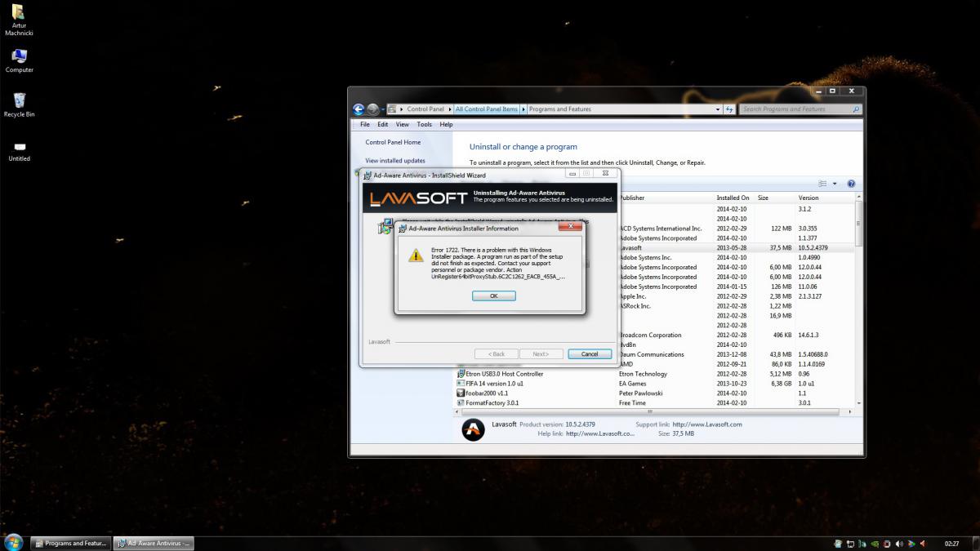Screen dimensions: 980x551
Task: Close the Installer Information error dialog
Action: [x=569, y=227]
